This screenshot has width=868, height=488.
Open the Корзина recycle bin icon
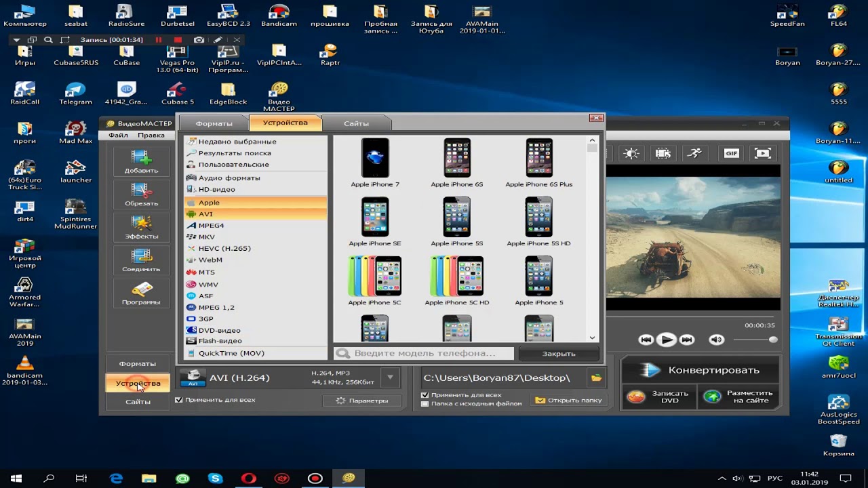click(x=838, y=445)
